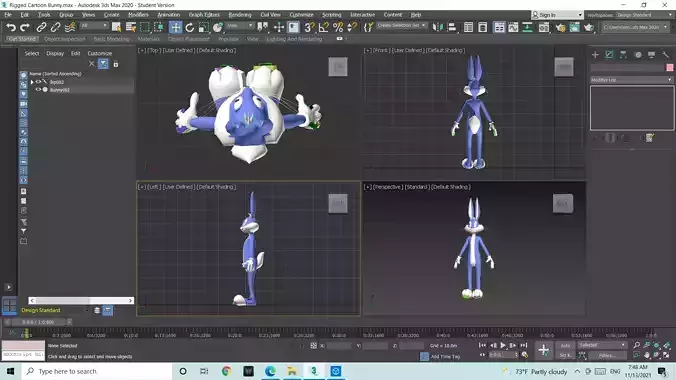Click Bind to Space Warp icon
Screen dimensions: 676x380
click(69, 28)
